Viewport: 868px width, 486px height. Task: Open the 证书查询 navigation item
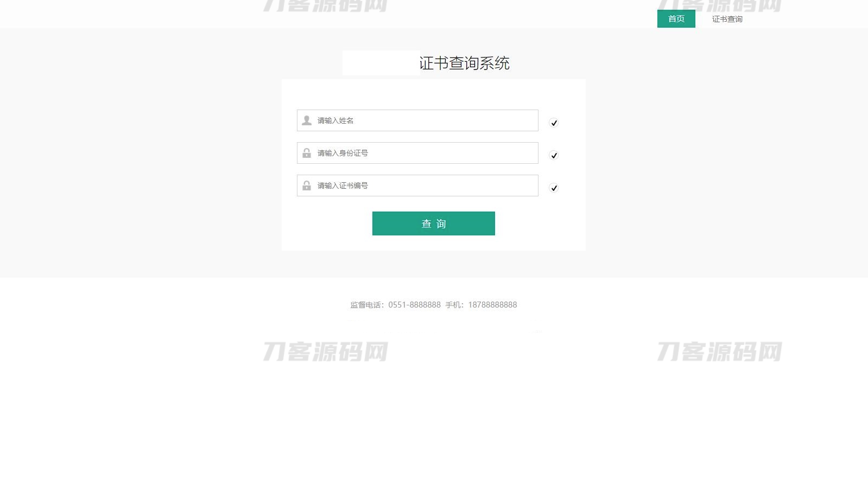click(x=727, y=19)
